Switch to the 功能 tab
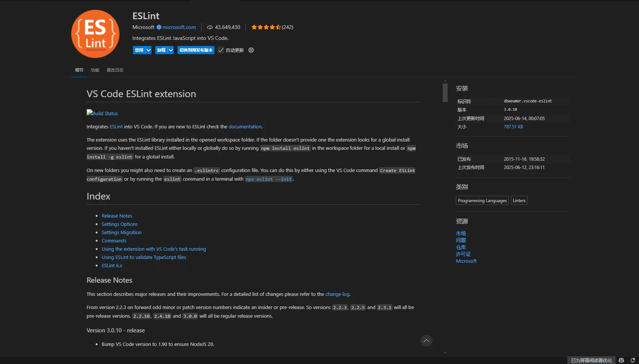The image size is (639, 364). [x=95, y=70]
